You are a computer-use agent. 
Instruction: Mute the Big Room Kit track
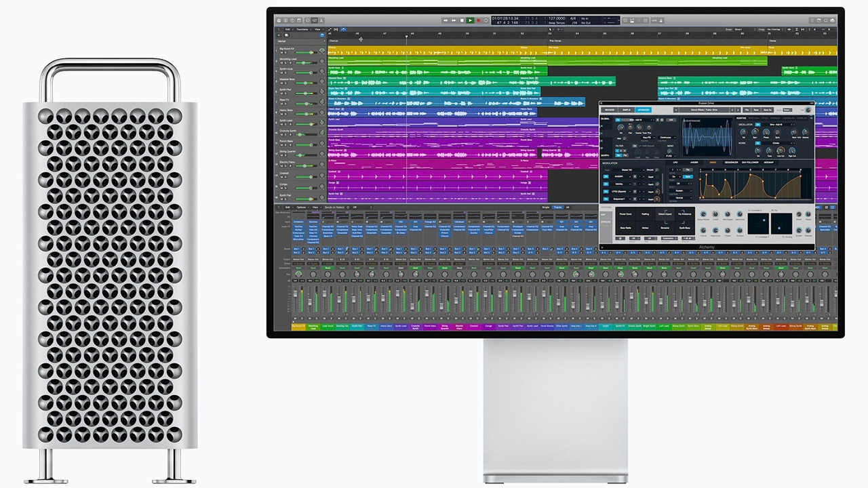point(281,52)
